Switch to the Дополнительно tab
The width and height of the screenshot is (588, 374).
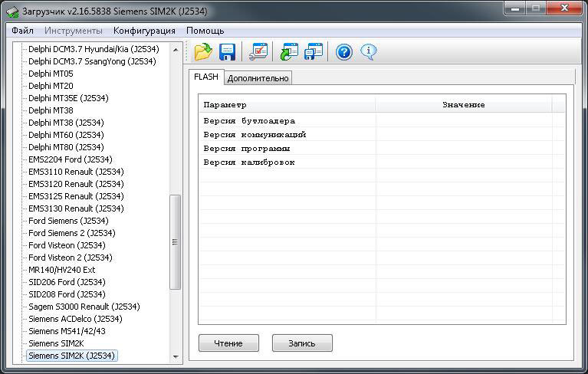coord(258,78)
